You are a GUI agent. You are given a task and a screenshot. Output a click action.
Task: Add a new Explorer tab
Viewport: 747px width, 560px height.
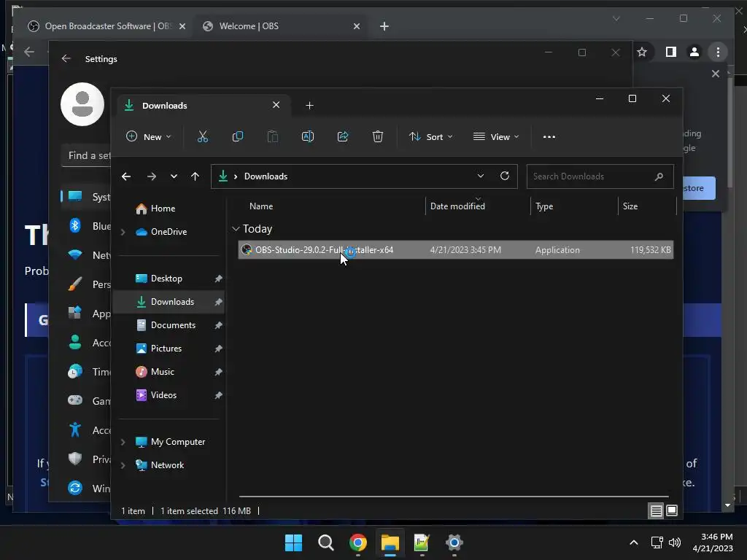point(309,105)
